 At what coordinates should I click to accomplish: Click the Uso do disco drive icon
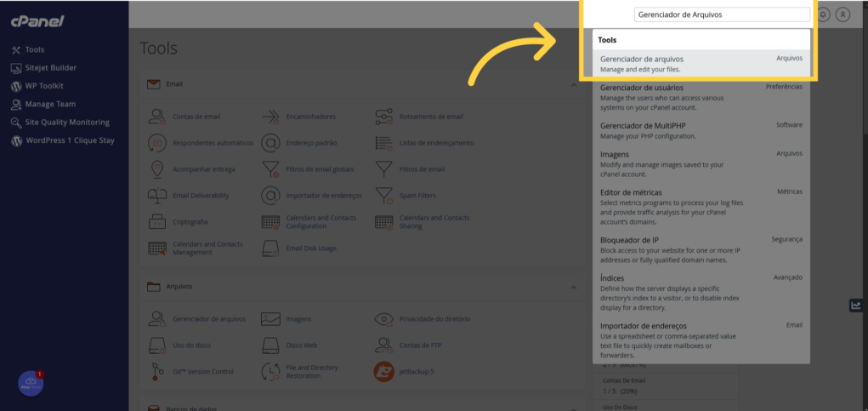point(157,345)
